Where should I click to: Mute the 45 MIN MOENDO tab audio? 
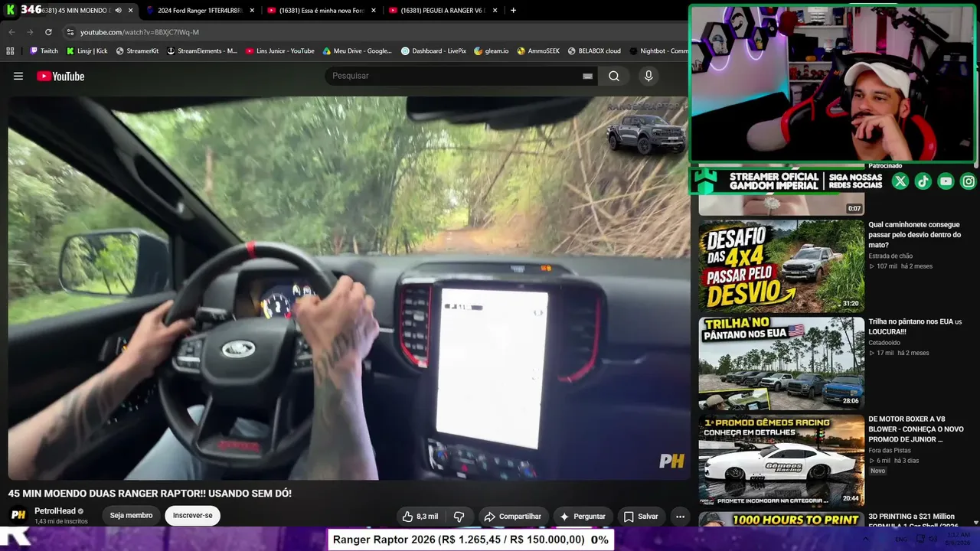pyautogui.click(x=118, y=11)
